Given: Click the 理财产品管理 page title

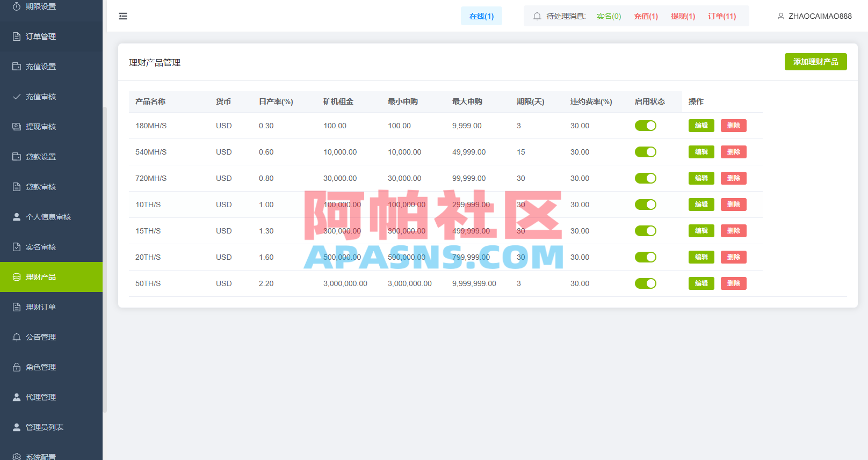Looking at the screenshot, I should tap(155, 62).
